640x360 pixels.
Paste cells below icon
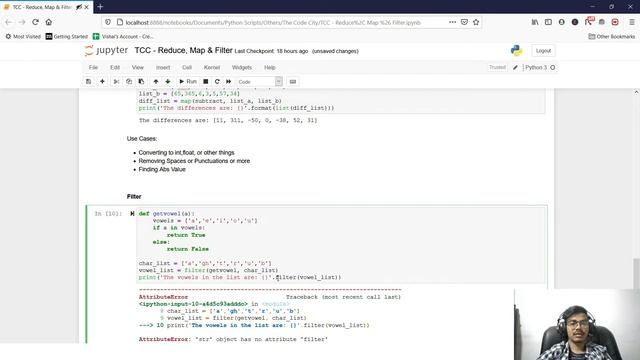click(x=141, y=82)
